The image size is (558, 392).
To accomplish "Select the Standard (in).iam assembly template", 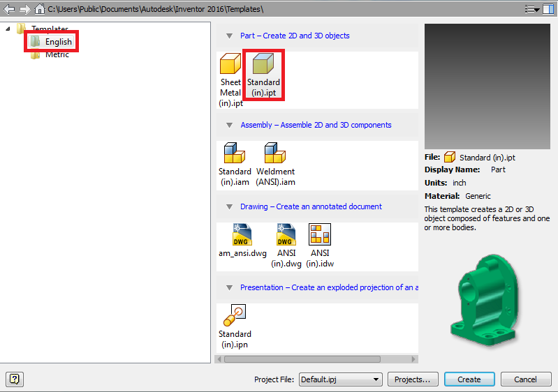I will 235,164.
